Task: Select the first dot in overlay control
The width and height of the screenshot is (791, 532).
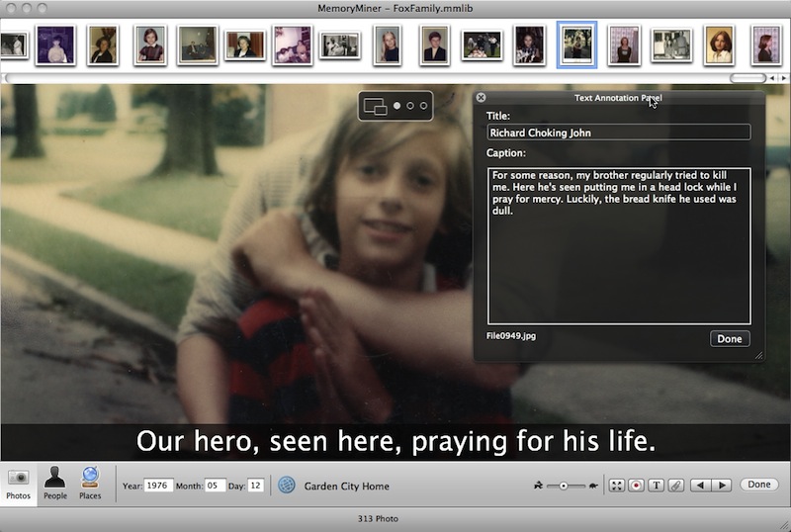Action: (396, 105)
